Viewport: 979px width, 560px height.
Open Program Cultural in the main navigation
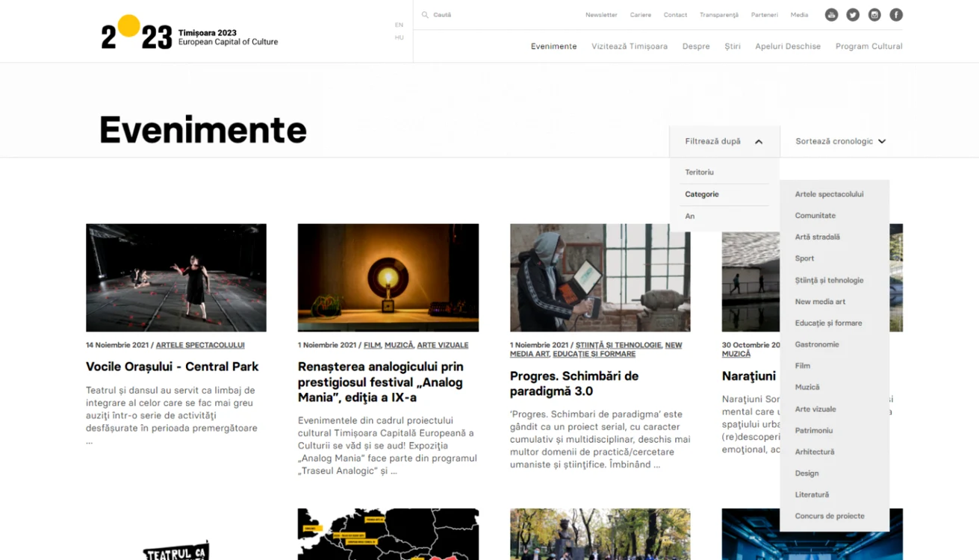click(869, 46)
